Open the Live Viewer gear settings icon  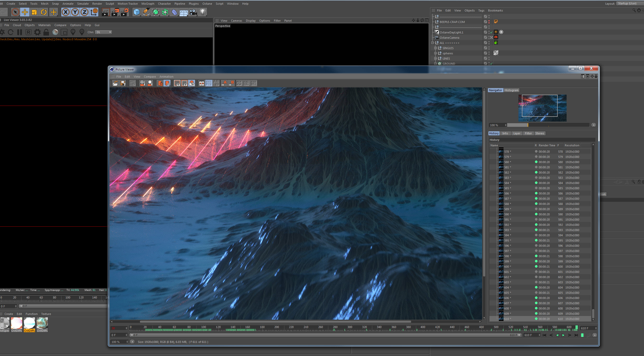coord(37,32)
